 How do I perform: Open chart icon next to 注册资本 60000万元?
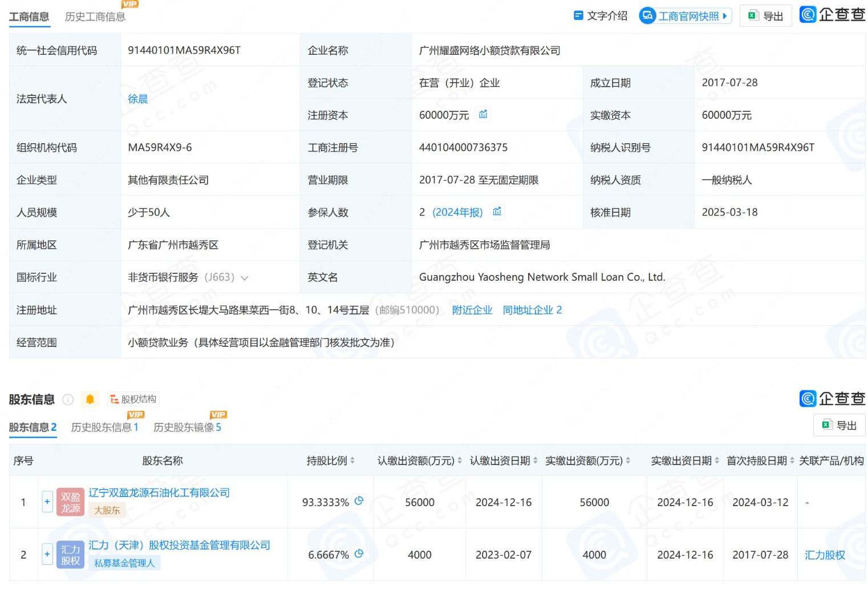click(483, 114)
